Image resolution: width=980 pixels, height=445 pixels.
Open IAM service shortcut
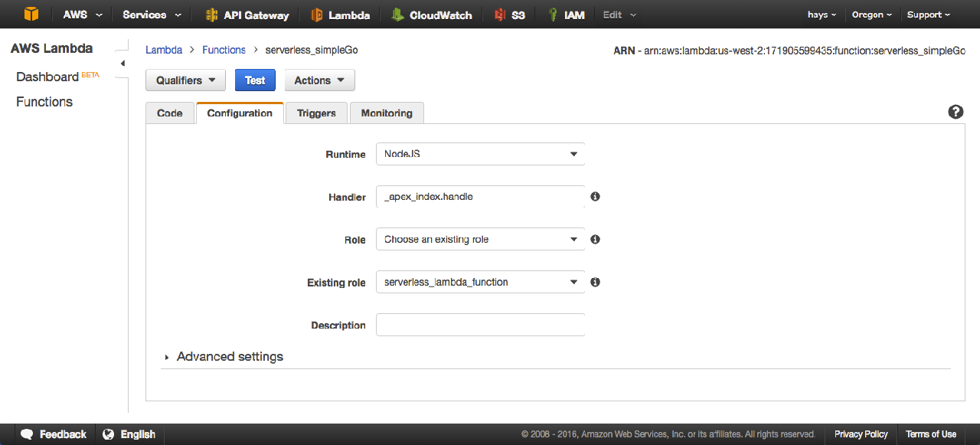[567, 15]
